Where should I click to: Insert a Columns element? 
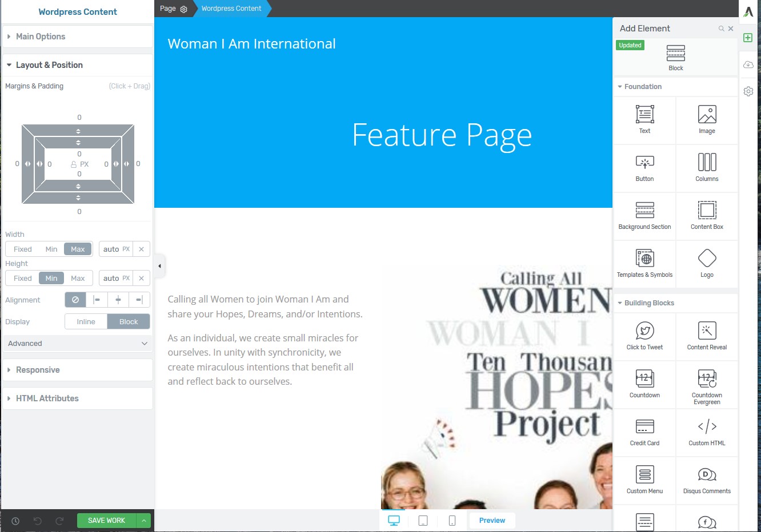click(707, 168)
